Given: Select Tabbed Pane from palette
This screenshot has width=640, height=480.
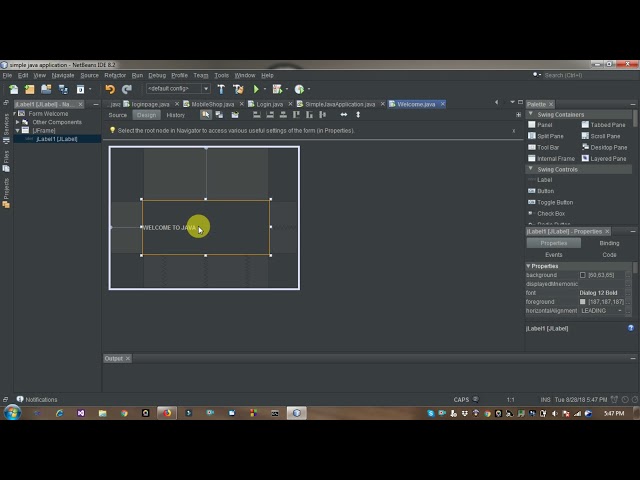Looking at the screenshot, I should tap(603, 124).
